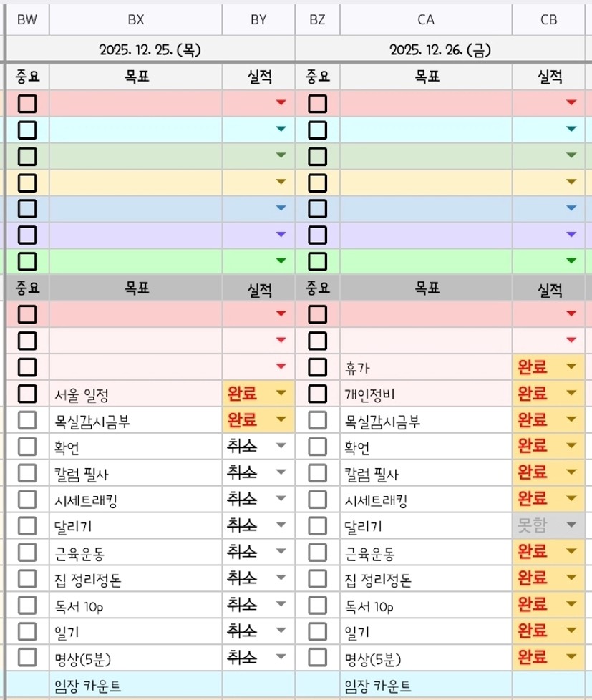This screenshot has width=592, height=700.
Task: Open the purple row dropdown under Dec 26
Action: pyautogui.click(x=571, y=235)
